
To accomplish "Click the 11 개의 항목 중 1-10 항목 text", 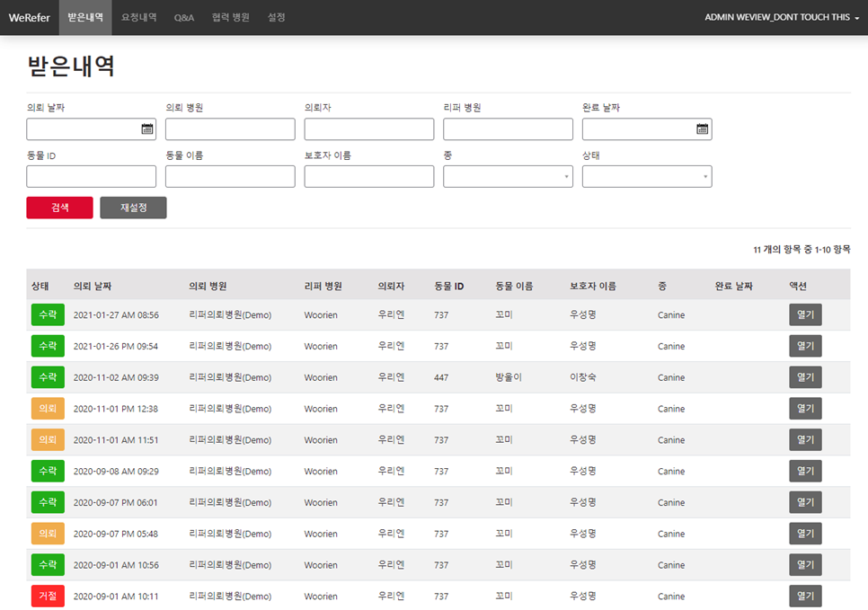I will click(802, 250).
